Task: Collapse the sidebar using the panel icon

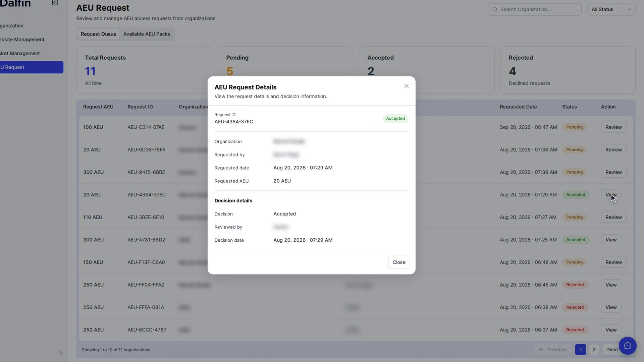Action: click(x=55, y=3)
